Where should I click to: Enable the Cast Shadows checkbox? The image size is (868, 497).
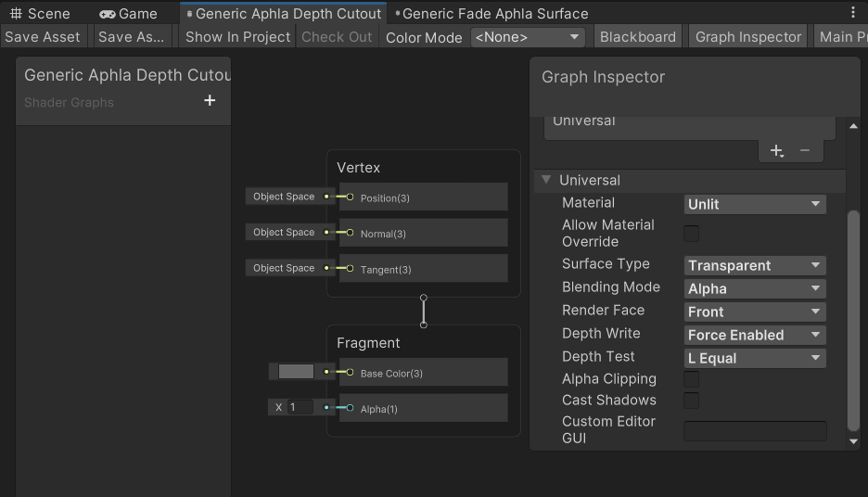692,401
